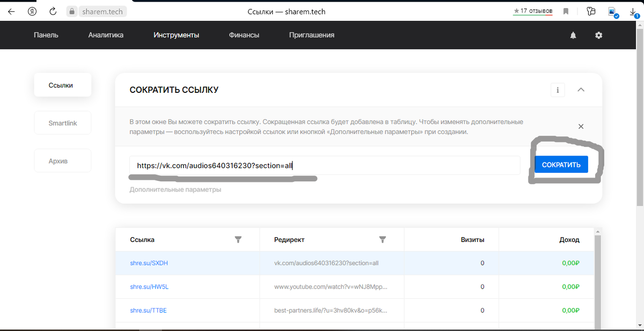Image resolution: width=644 pixels, height=331 pixels.
Task: Open the 17 отзывов reviews badge
Action: click(533, 11)
